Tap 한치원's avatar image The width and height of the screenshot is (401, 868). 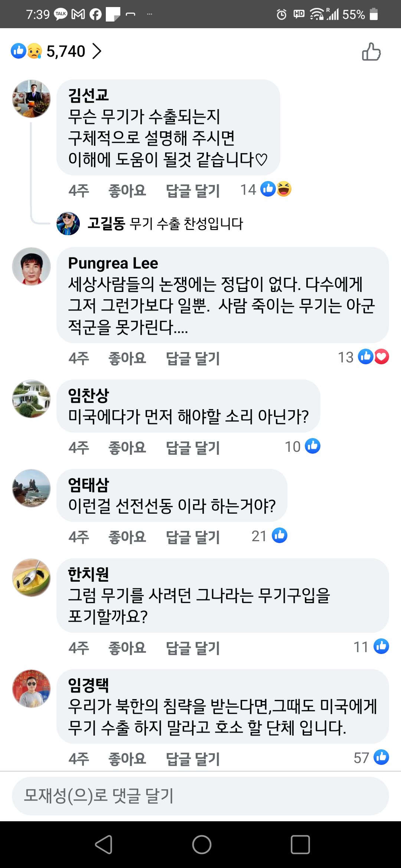[32, 578]
